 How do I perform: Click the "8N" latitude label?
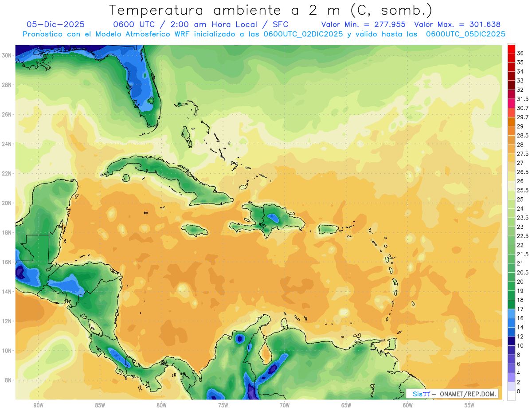pos(8,380)
